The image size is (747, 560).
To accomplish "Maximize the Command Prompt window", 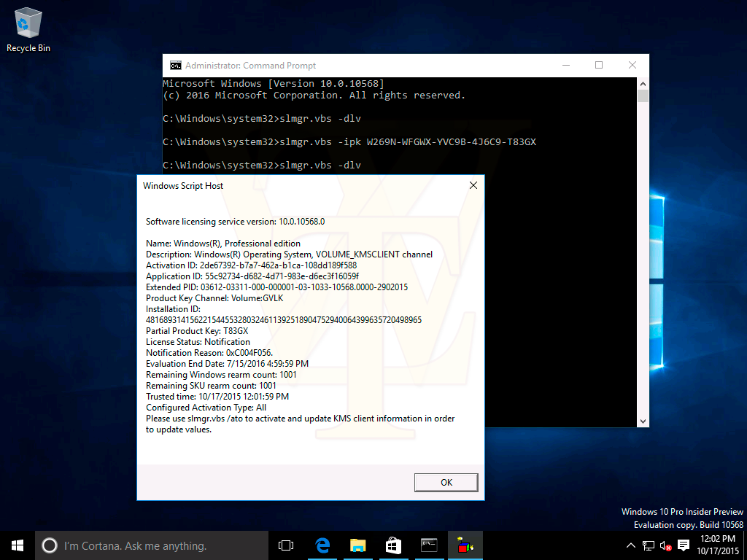I will (x=599, y=65).
